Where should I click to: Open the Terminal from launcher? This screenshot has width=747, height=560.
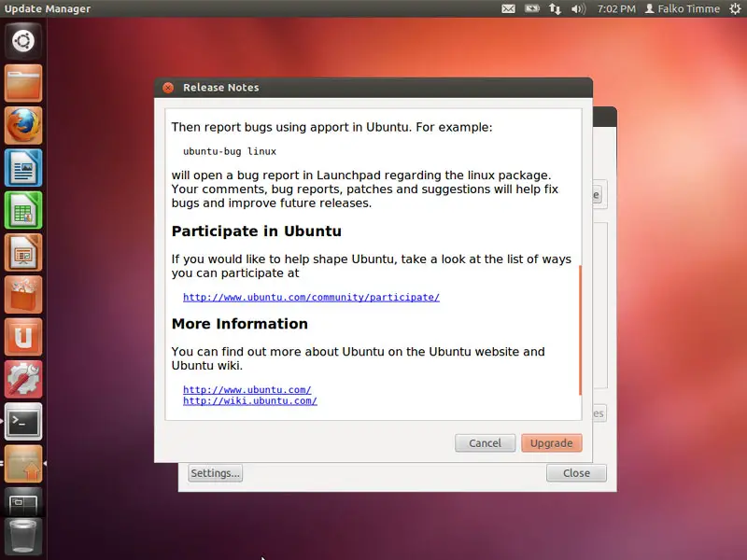point(23,422)
